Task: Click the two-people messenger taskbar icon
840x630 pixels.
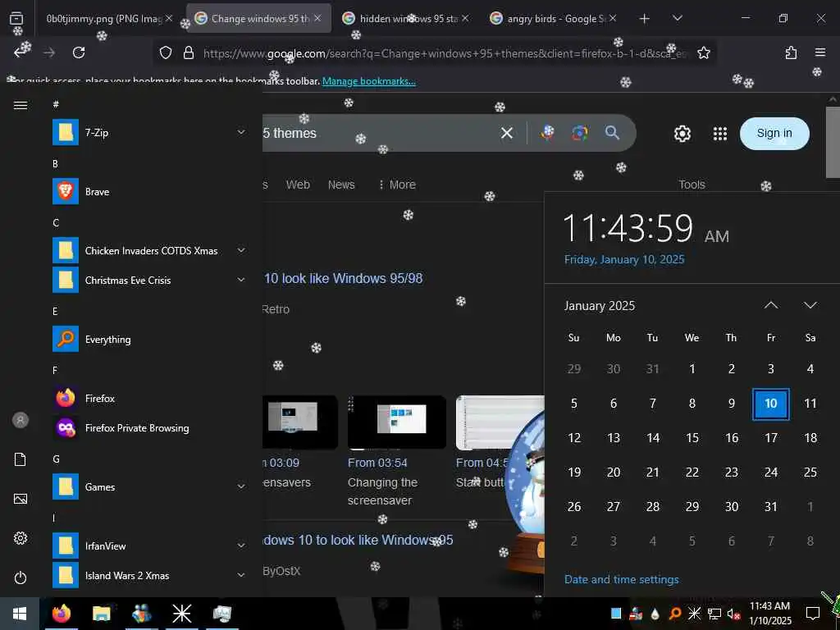Action: point(141,614)
